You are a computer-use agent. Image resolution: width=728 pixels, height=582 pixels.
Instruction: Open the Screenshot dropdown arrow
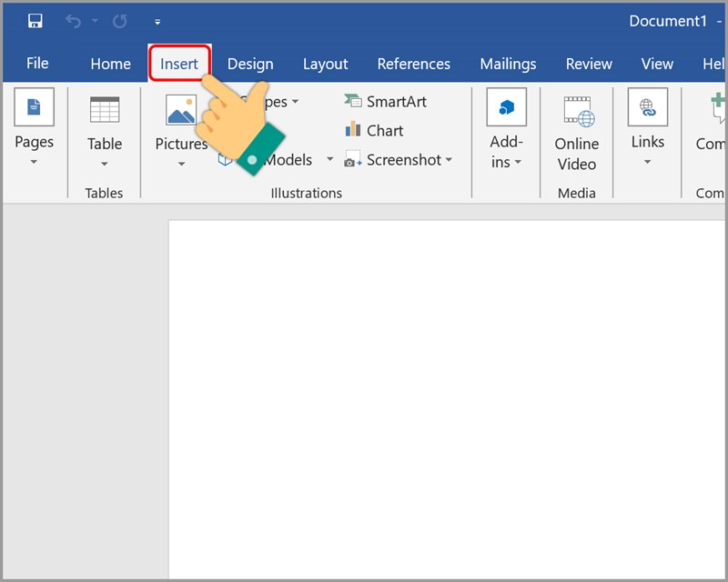(449, 160)
